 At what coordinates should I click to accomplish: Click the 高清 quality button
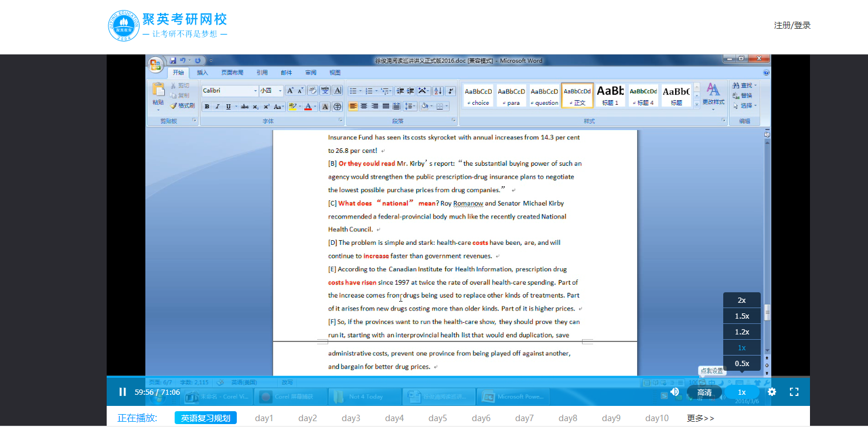[704, 392]
